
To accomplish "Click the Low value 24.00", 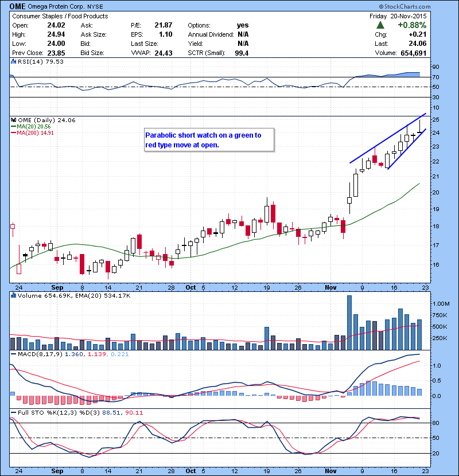I will pyautogui.click(x=56, y=44).
